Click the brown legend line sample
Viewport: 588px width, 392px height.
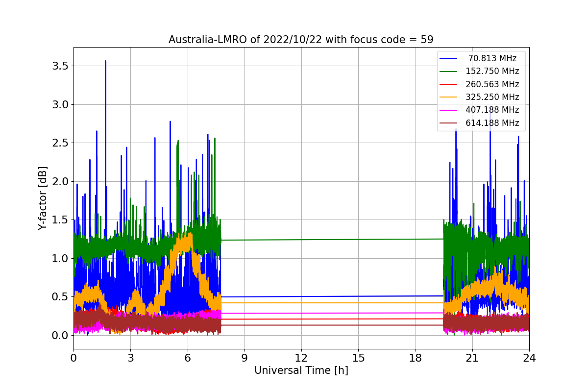pyautogui.click(x=449, y=123)
